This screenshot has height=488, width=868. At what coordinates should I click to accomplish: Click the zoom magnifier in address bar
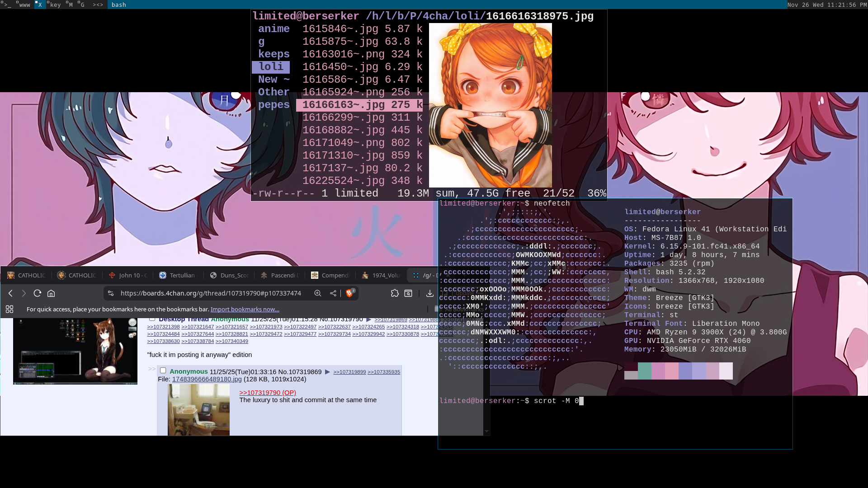click(x=318, y=293)
